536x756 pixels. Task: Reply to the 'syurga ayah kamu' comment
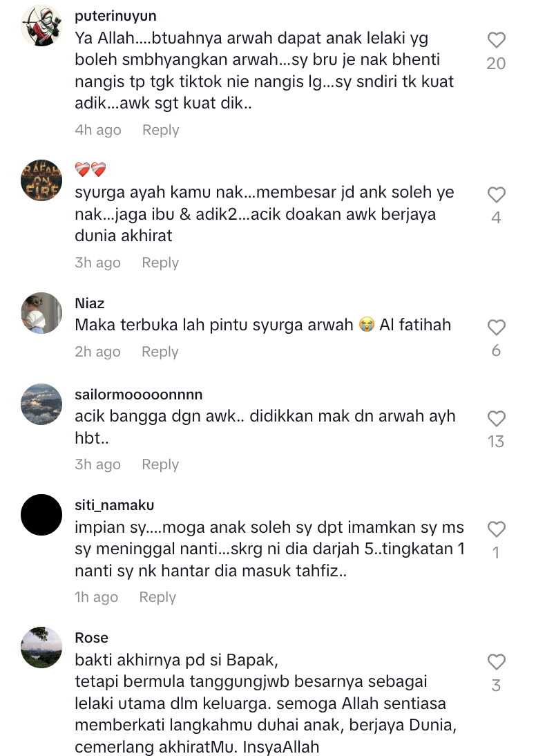pyautogui.click(x=160, y=263)
